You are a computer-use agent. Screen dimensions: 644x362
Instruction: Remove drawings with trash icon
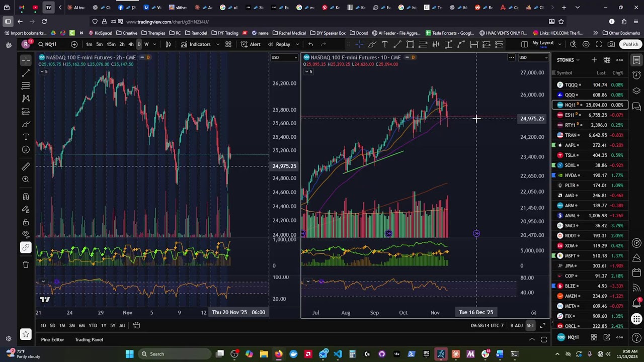pos(26,264)
